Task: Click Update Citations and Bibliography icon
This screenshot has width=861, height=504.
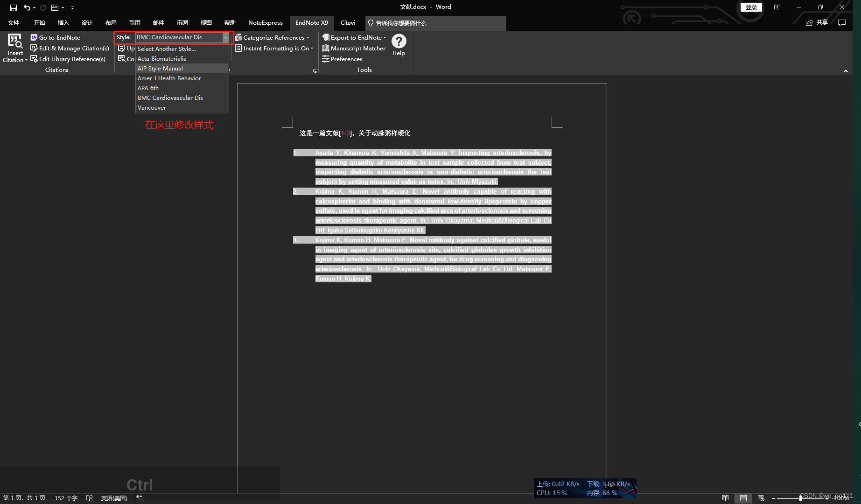Action: tap(121, 48)
